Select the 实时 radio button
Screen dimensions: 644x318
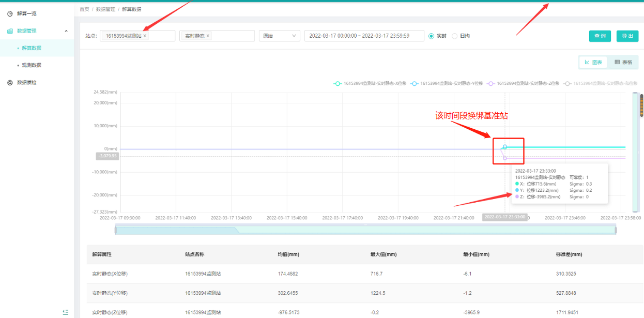[432, 36]
